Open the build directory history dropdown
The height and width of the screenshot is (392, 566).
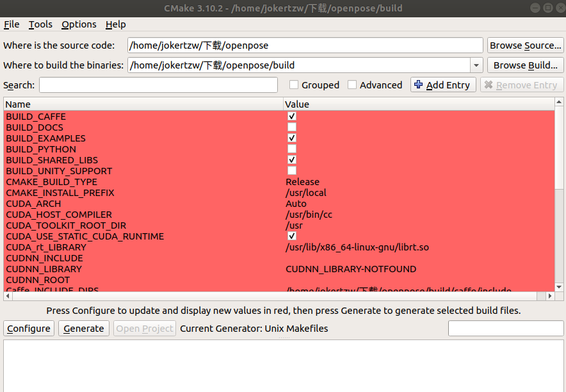point(475,65)
